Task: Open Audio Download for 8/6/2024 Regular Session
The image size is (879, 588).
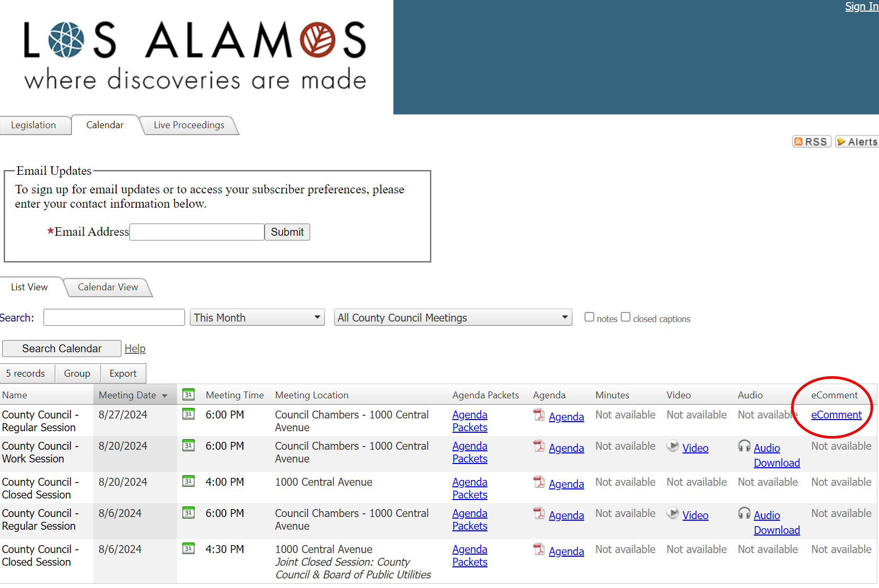Action: pos(777,523)
